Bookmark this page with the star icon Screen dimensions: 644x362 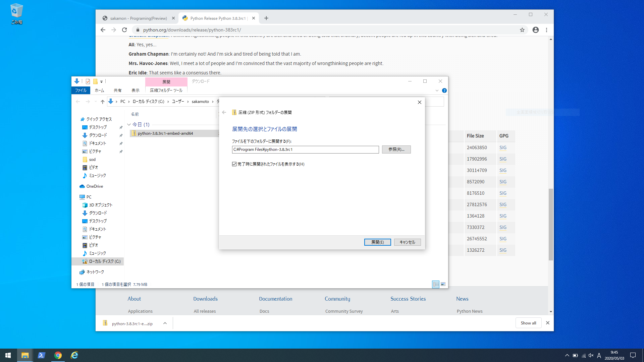tap(522, 30)
